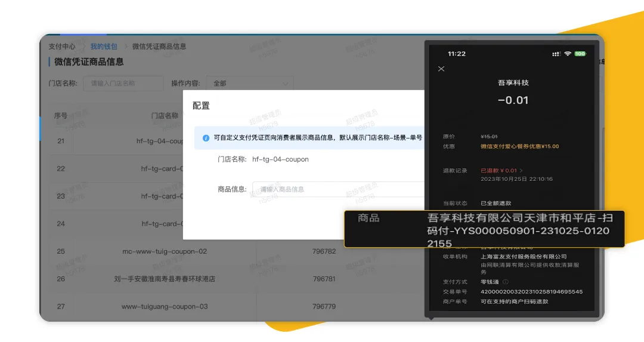Click discount text 微信支付爱心餐券优惠¥15.00
This screenshot has width=644, height=342.
point(519,146)
